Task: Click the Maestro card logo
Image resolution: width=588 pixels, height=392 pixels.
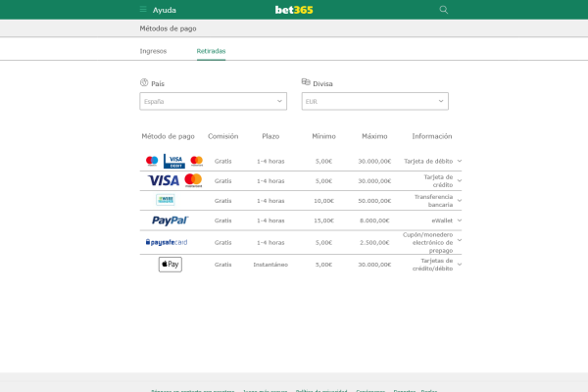Action: tap(152, 161)
